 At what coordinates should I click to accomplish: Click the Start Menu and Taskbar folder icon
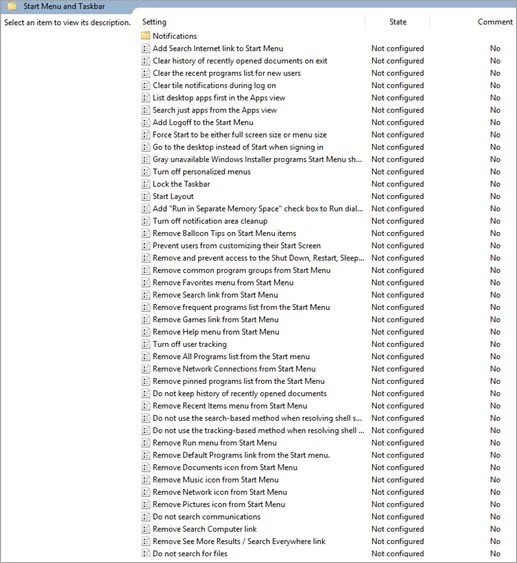tap(12, 6)
